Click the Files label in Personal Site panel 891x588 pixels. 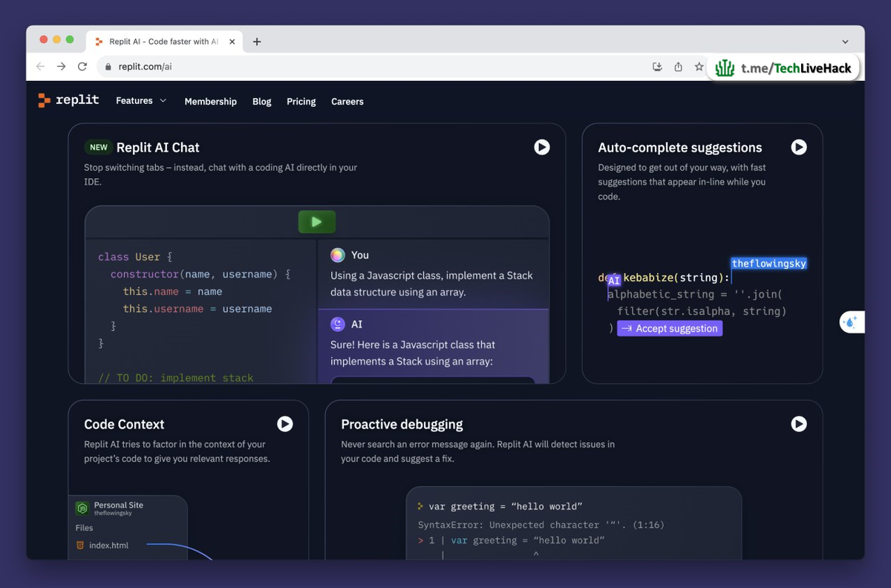85,528
